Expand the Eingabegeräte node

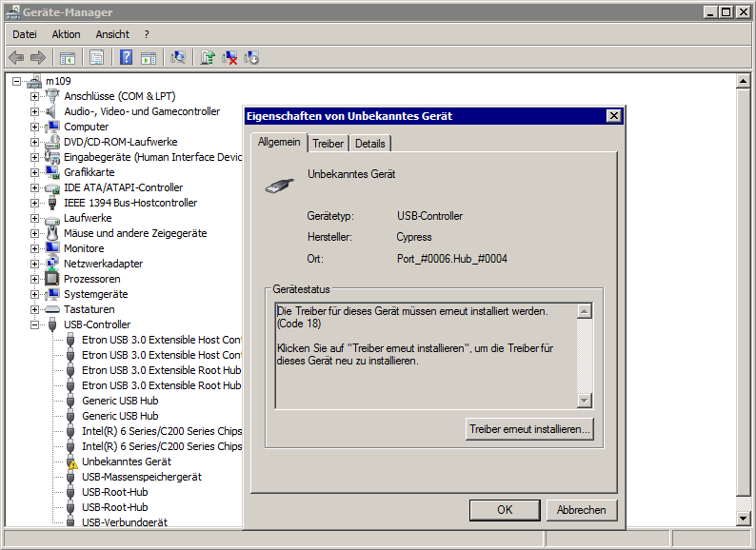click(34, 157)
